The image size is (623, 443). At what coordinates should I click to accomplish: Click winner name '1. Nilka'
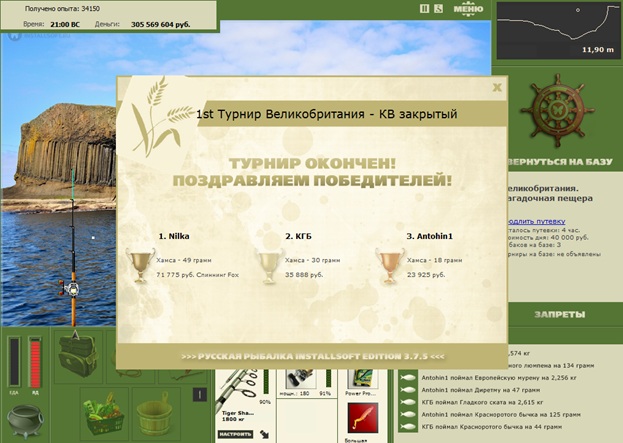click(174, 236)
